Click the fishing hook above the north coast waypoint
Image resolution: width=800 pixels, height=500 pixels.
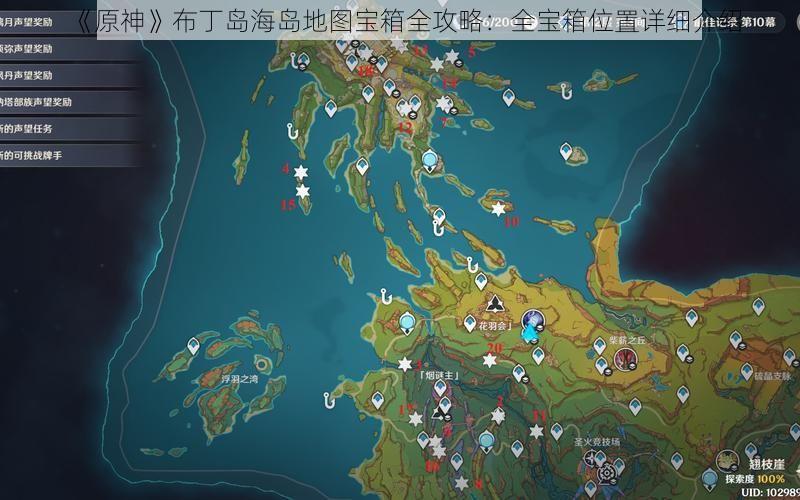coord(472,264)
